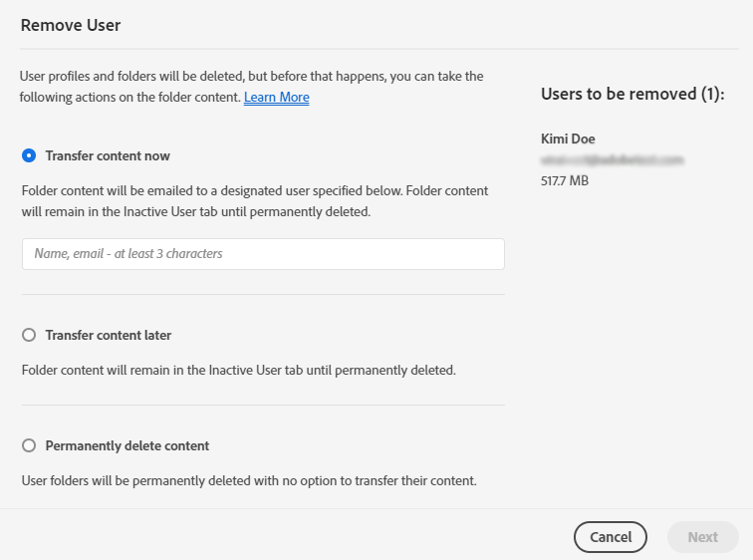Choose the Transfer content later radio option

(29, 335)
